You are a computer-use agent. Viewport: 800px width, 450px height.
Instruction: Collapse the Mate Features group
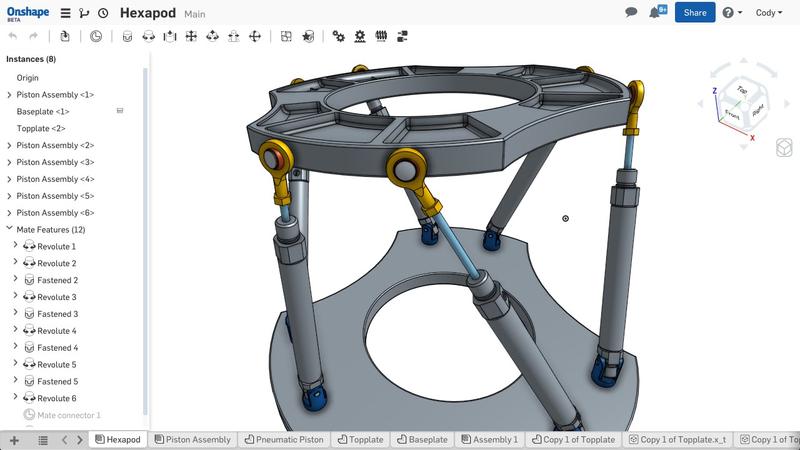point(10,230)
